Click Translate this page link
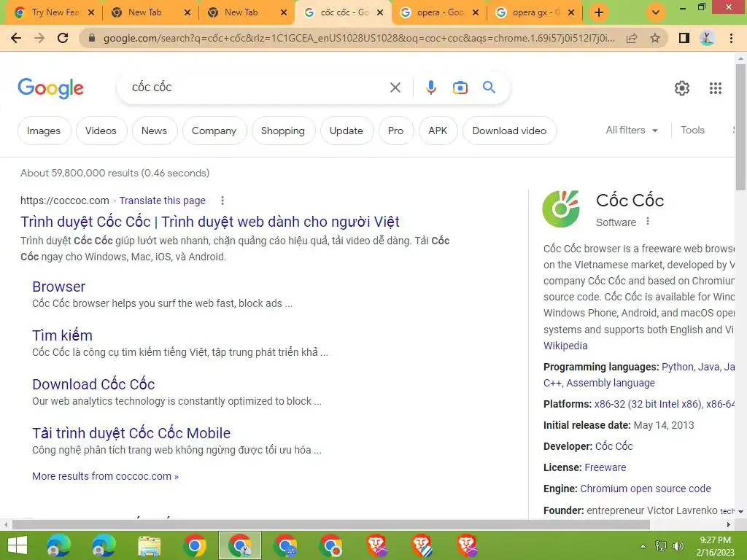 tap(163, 201)
